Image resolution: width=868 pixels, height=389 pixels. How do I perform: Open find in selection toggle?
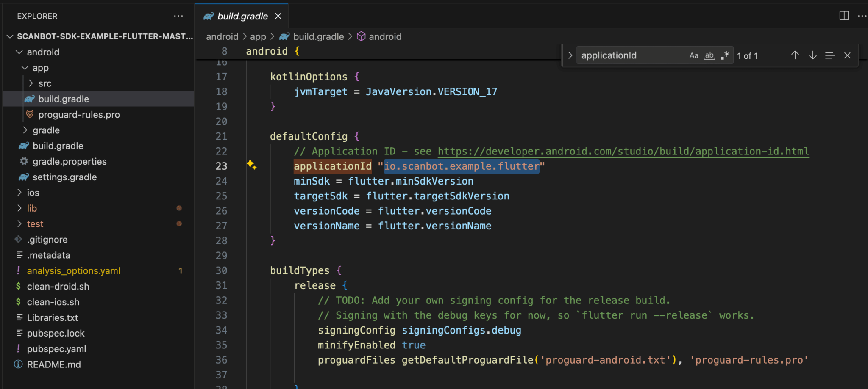point(829,55)
